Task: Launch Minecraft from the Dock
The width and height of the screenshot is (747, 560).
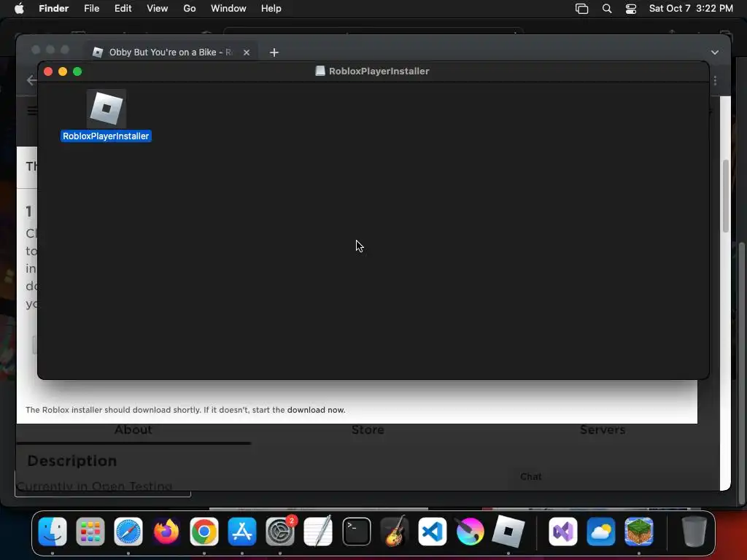Action: pos(639,532)
